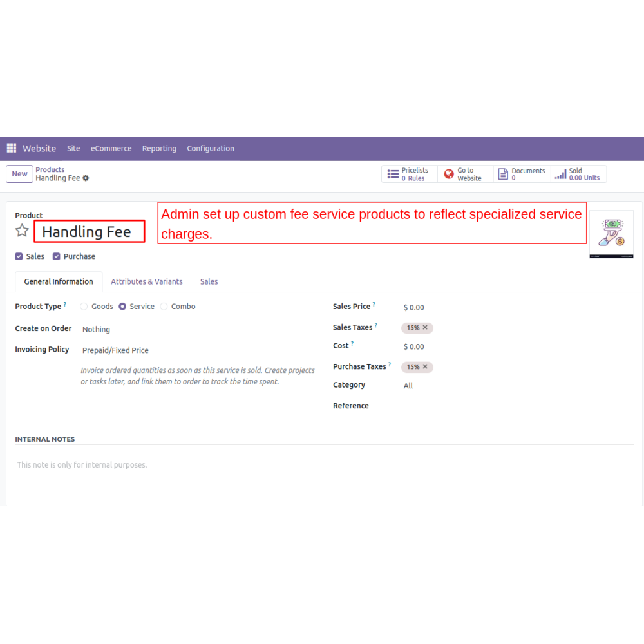644x644 pixels.
Task: Click the empty Reference field
Action: click(x=518, y=406)
